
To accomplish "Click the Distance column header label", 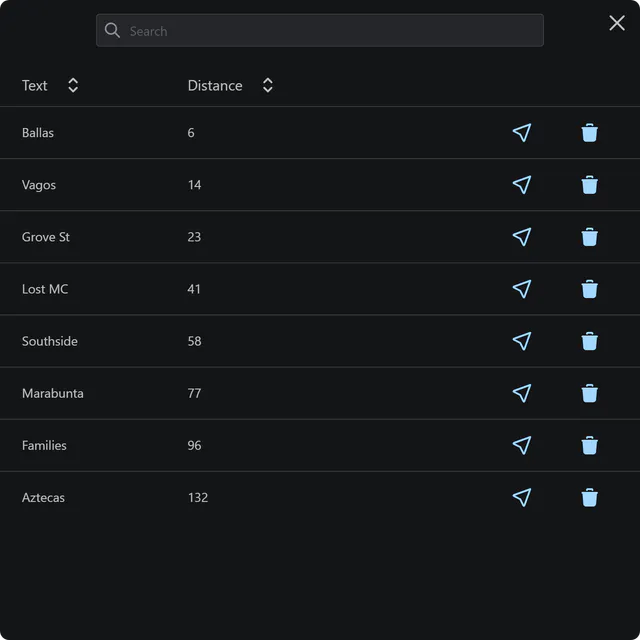I will click(x=215, y=86).
